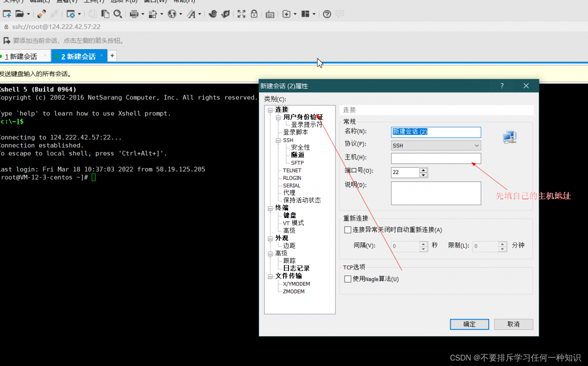This screenshot has height=366, width=588.
Task: Collapse the 外观 tree node
Action: point(270,238)
